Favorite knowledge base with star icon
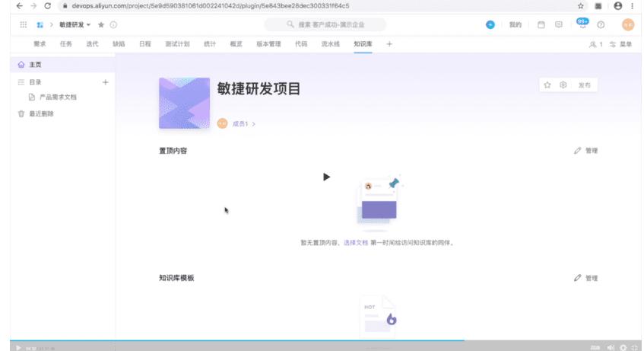Viewport: 644px width, 351px height. pos(547,85)
